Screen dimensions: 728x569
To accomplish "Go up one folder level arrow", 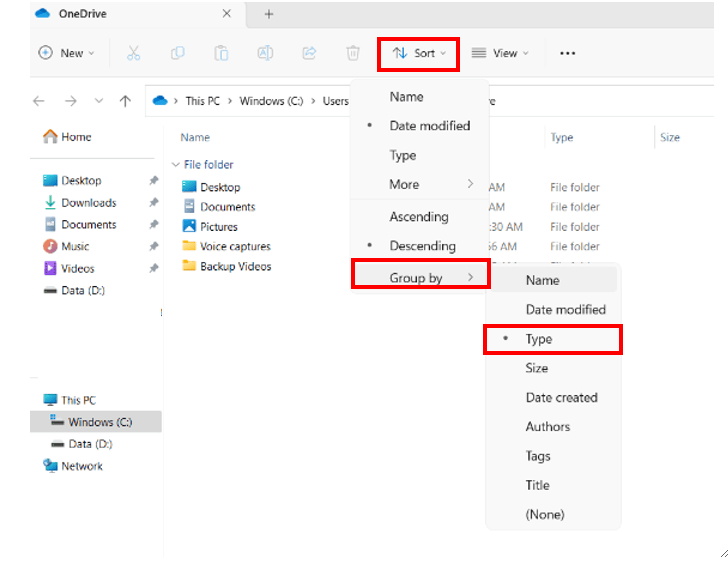I will tap(125, 101).
